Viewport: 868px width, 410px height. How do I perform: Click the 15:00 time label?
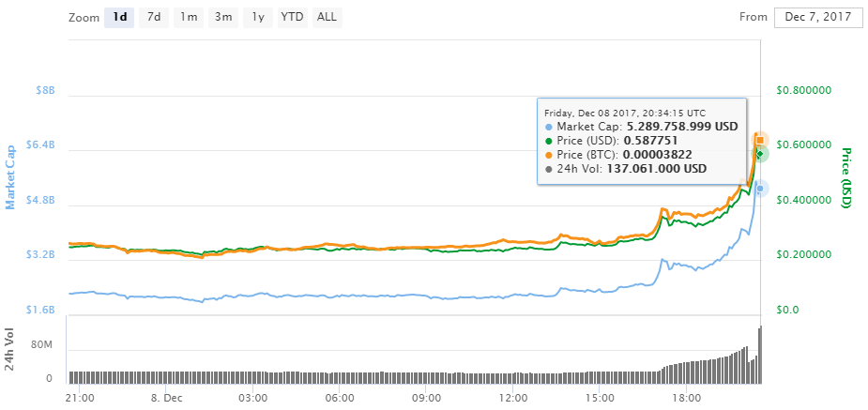click(600, 398)
